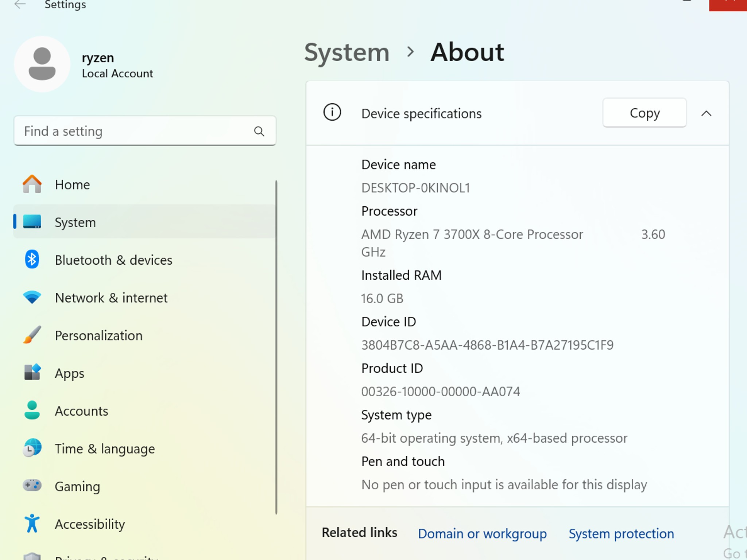Screen dimensions: 747x560
Task: Open the System protection link
Action: tap(621, 533)
